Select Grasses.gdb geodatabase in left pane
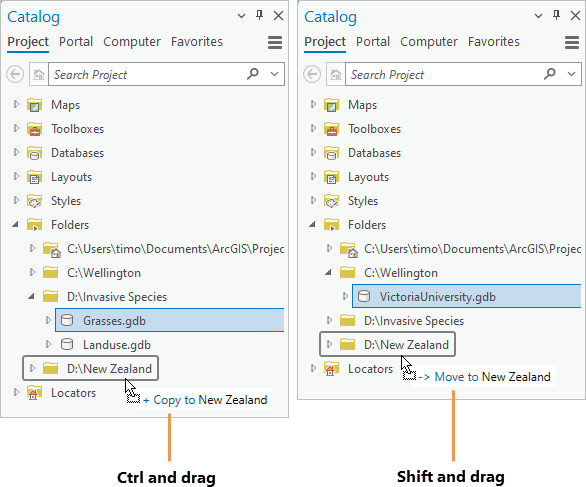Viewport: 586px width, 487px height. click(170, 320)
